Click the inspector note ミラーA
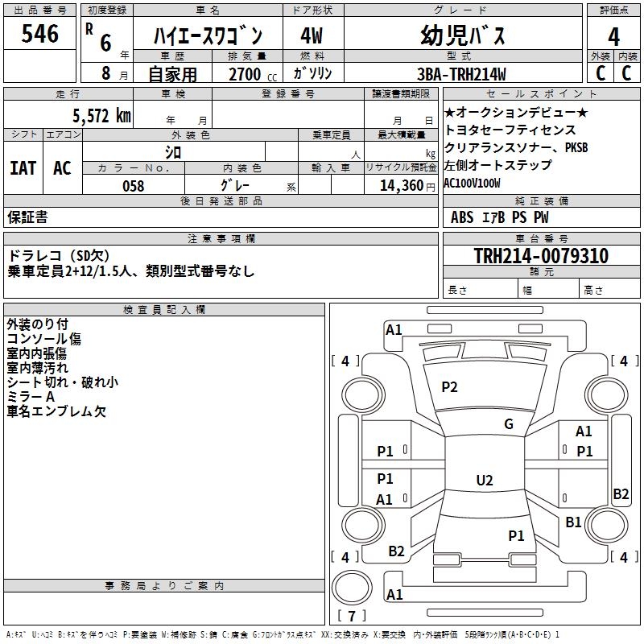This screenshot has height=644, width=644. pos(31,396)
